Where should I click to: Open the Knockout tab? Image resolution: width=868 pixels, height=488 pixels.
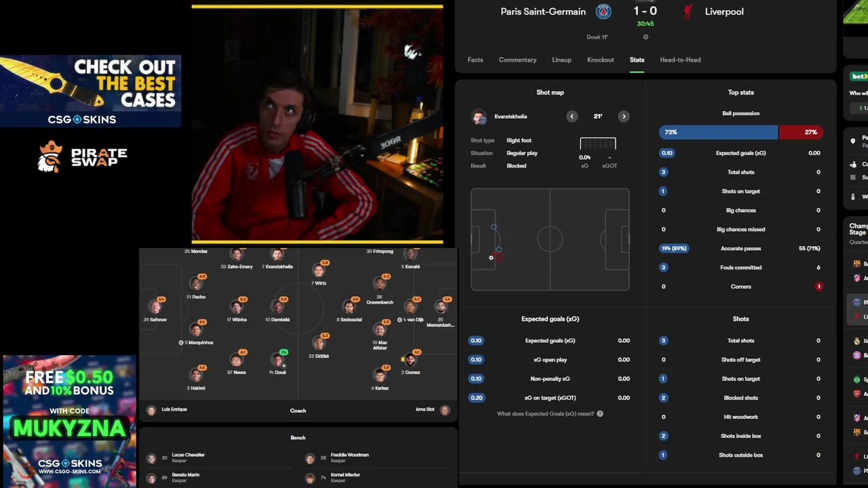click(x=600, y=60)
